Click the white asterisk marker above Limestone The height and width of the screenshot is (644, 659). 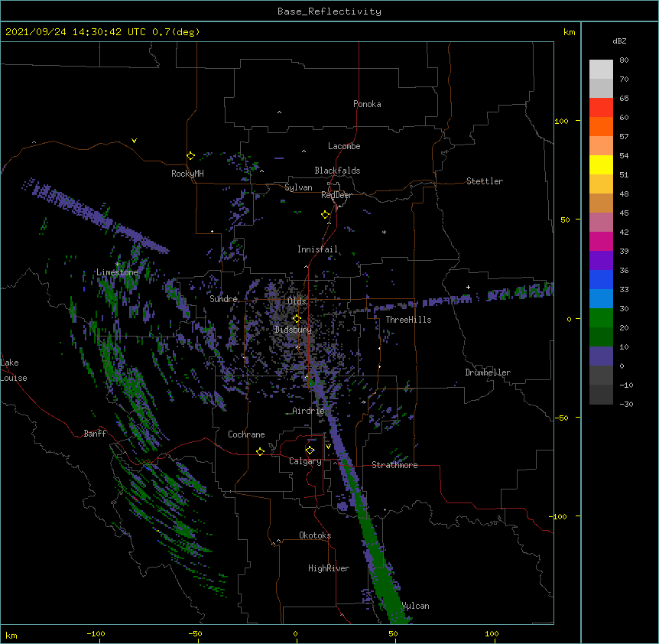117,265
